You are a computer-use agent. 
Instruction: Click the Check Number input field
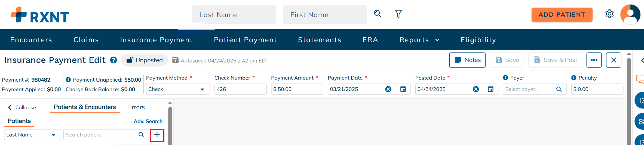click(x=240, y=89)
